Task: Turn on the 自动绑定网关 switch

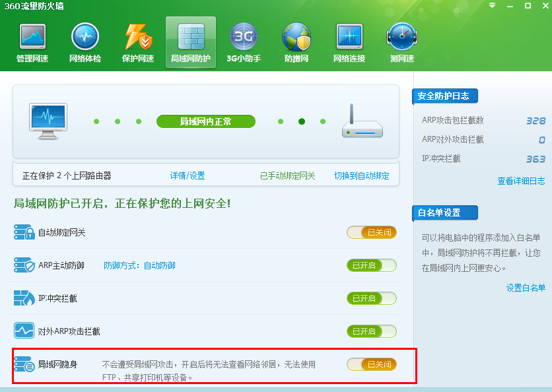Action: click(371, 232)
